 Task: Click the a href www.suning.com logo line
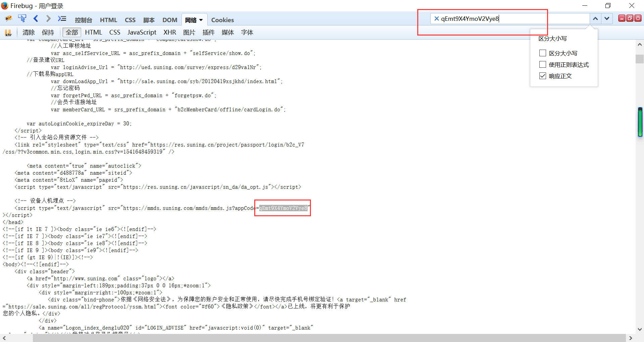(x=101, y=279)
